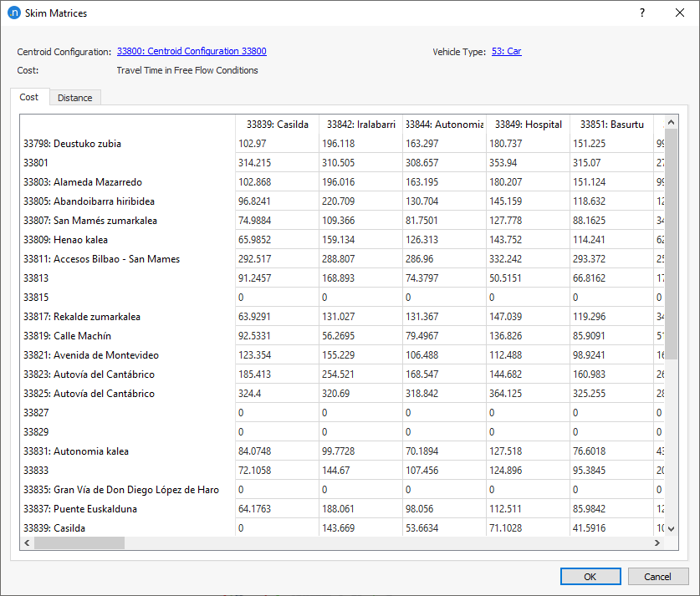Click the vertical scrollbar thumb
This screenshot has width=700, height=596.
click(x=671, y=242)
